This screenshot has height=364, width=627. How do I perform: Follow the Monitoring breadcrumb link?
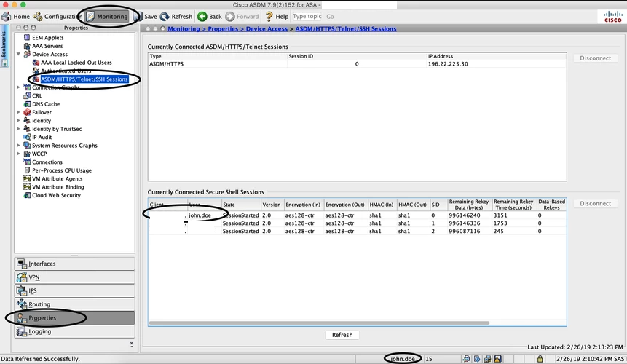point(184,29)
